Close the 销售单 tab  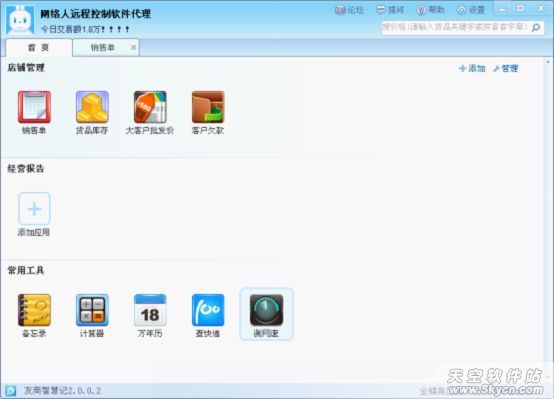134,47
